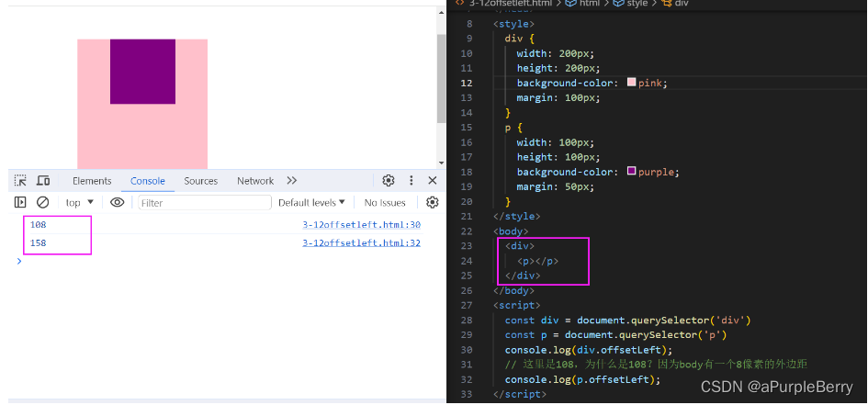Click the No Issues button
The height and width of the screenshot is (405, 868).
coord(385,202)
